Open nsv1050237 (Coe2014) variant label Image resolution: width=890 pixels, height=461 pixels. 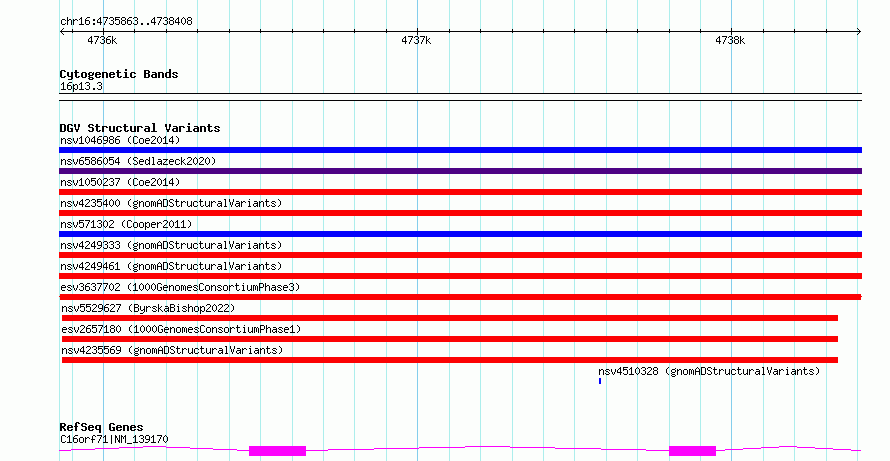(120, 182)
